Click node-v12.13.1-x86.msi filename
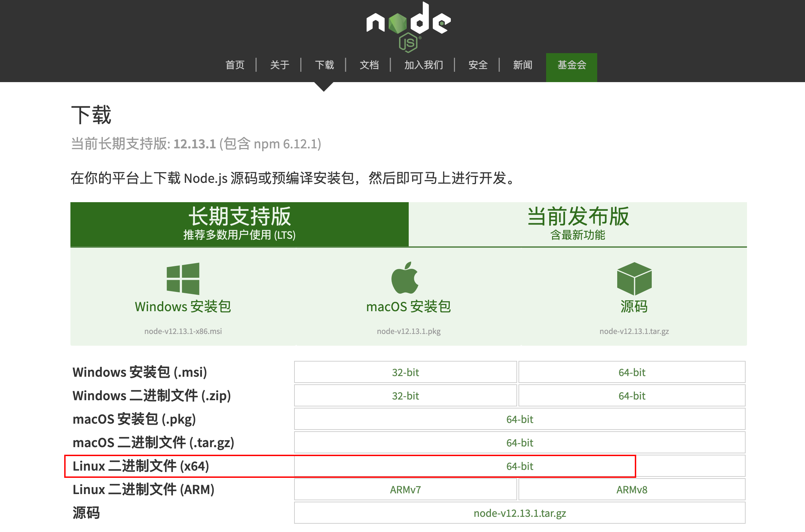This screenshot has height=532, width=805. (183, 331)
